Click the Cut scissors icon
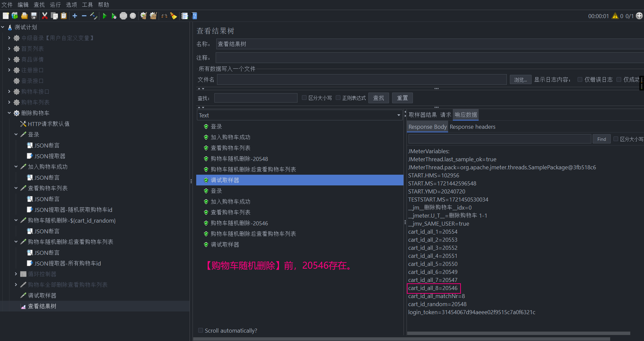 point(45,16)
